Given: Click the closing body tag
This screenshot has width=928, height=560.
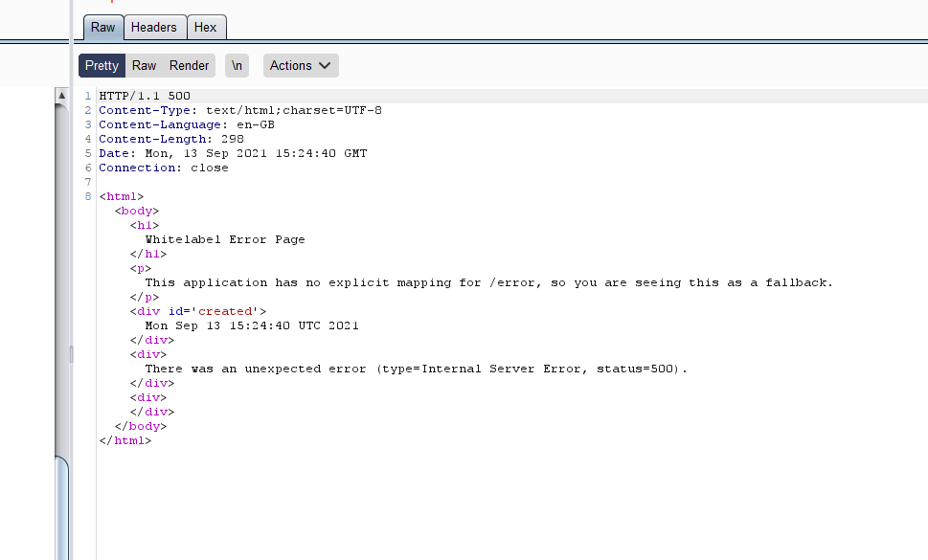Looking at the screenshot, I should 140,426.
